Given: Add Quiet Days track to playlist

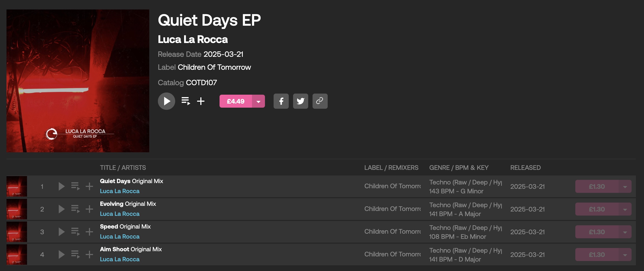Looking at the screenshot, I should 89,186.
